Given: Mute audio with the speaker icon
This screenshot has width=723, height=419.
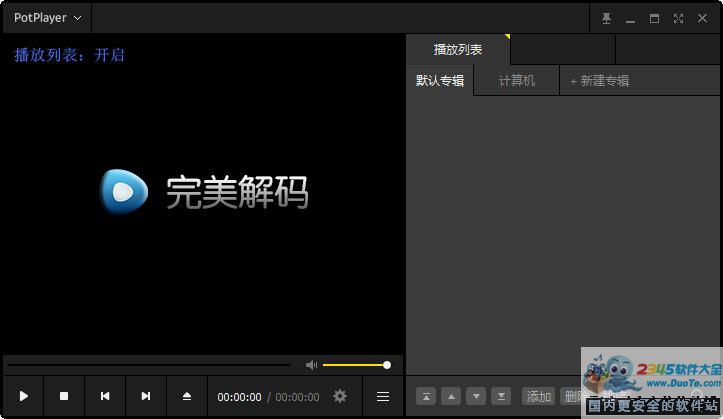Looking at the screenshot, I should tap(311, 365).
